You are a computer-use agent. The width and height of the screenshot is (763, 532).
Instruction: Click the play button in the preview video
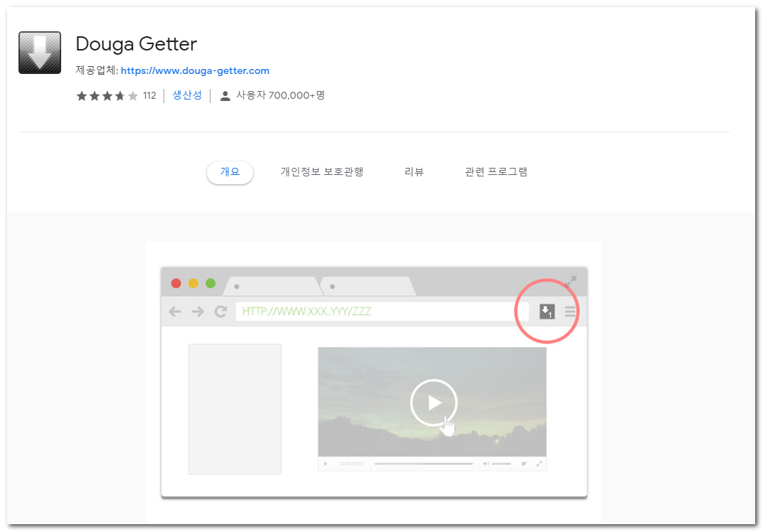click(434, 403)
